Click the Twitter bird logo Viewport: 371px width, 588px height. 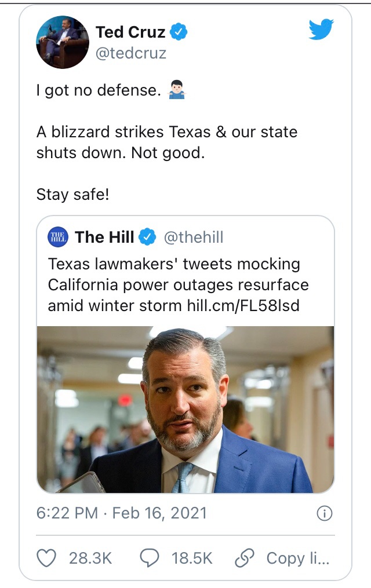coord(321,29)
